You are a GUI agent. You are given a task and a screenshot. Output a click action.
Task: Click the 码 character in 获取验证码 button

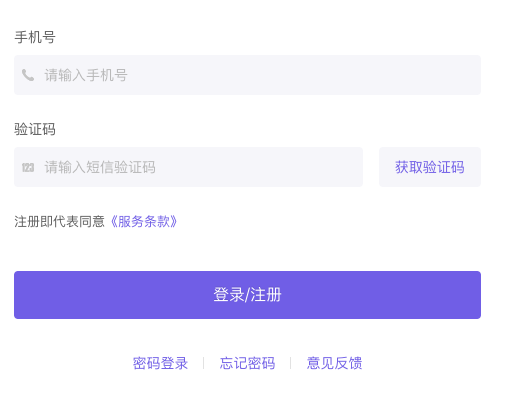[457, 167]
